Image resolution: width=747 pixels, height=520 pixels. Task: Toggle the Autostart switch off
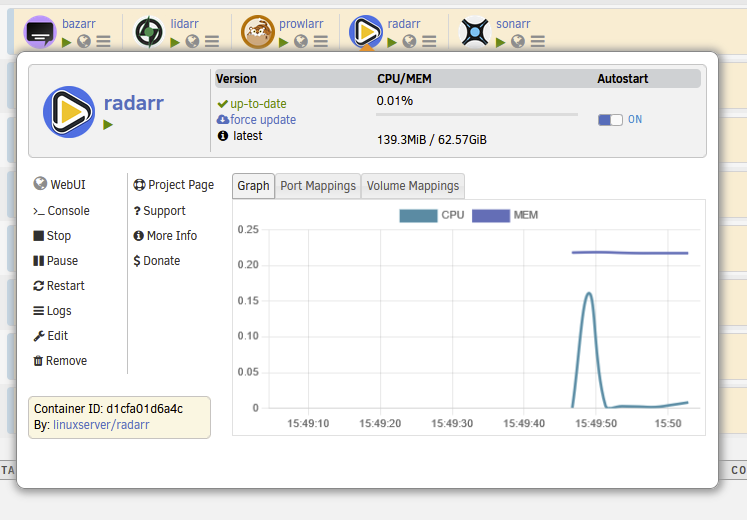click(x=610, y=120)
